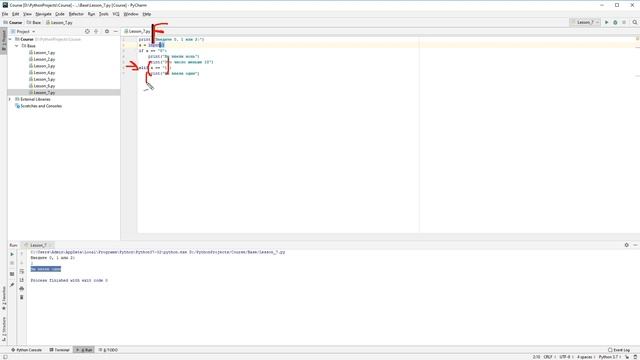Click Lesson_7.py breadcrumb in navigation bar
This screenshot has height=360, width=640.
click(x=59, y=22)
